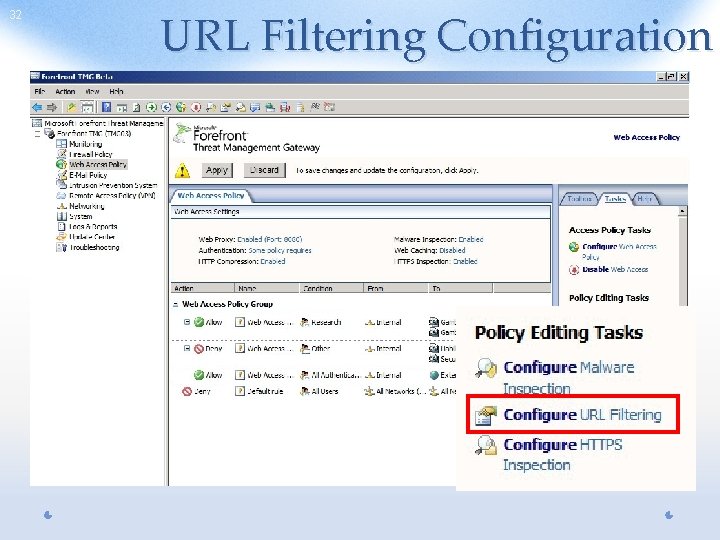
Task: Click HTTPS Inspection Enabled link
Action: (x=465, y=261)
